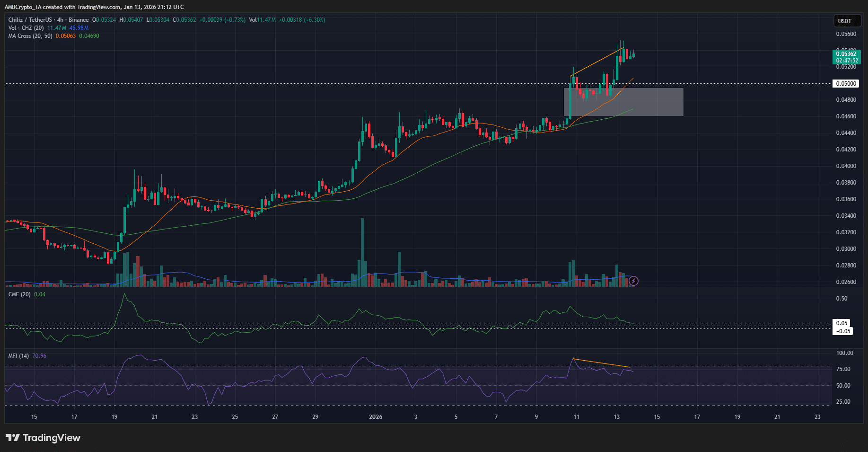This screenshot has height=452, width=868.
Task: Open the USDT currency selector
Action: (x=844, y=21)
